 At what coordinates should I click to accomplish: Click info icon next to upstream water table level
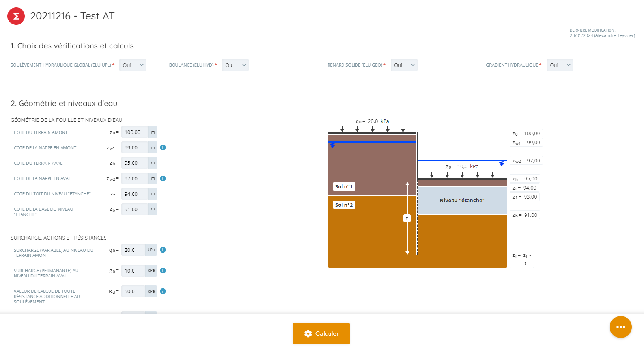coord(163,147)
